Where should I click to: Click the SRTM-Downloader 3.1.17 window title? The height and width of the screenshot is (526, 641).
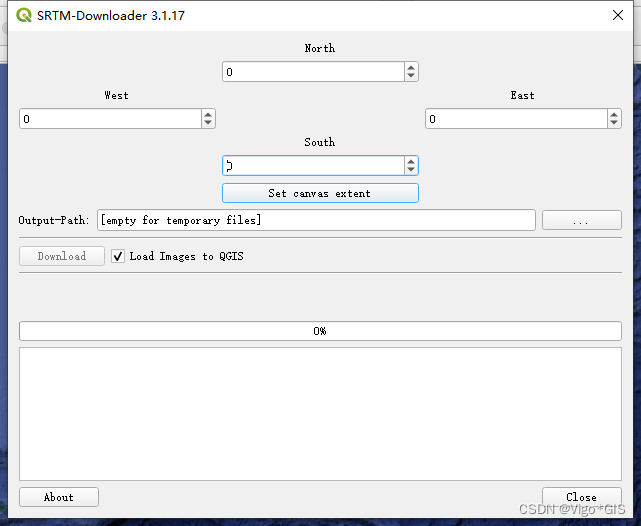click(111, 16)
